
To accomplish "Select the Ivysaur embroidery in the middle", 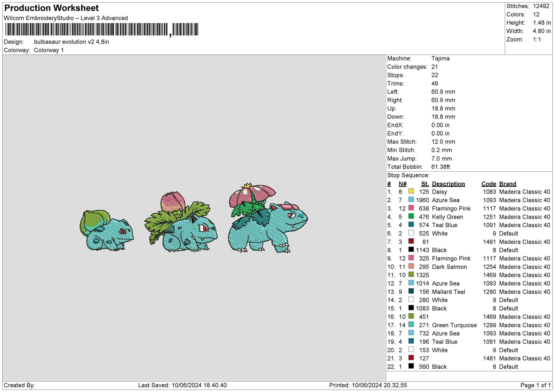I will point(181,222).
